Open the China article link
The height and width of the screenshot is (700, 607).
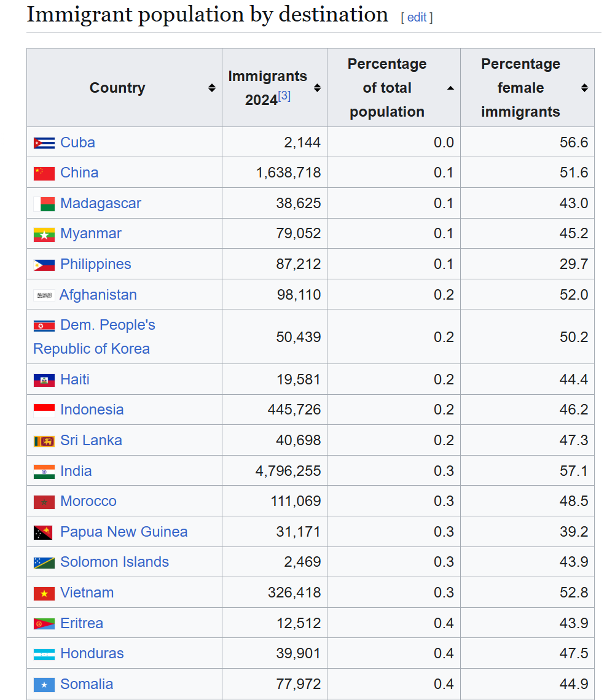point(79,173)
